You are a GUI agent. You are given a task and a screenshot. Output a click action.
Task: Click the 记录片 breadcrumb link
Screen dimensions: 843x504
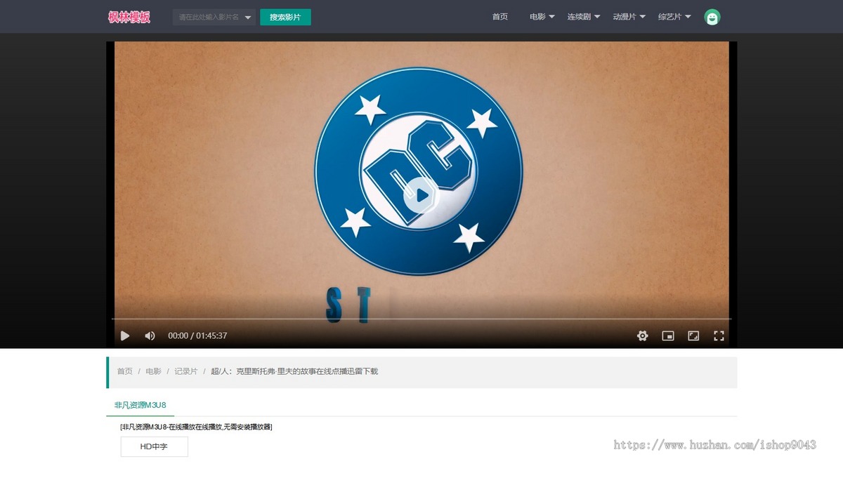(x=186, y=371)
